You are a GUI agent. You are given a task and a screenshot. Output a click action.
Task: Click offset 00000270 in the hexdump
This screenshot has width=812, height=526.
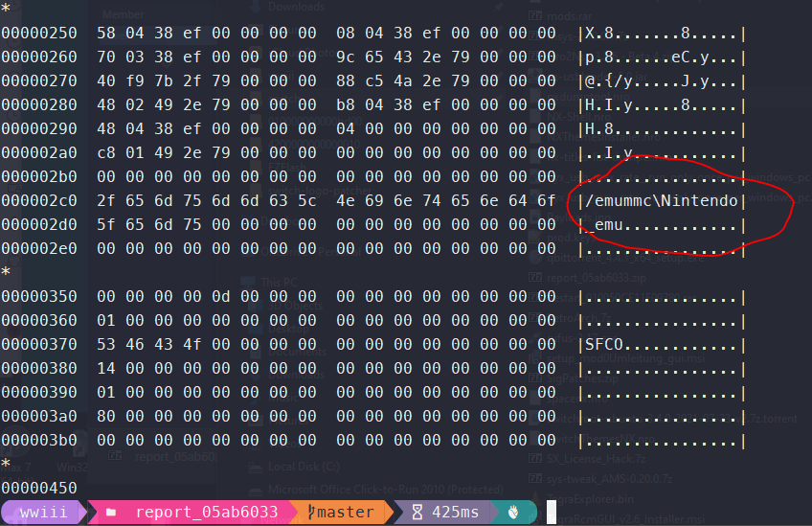39,80
